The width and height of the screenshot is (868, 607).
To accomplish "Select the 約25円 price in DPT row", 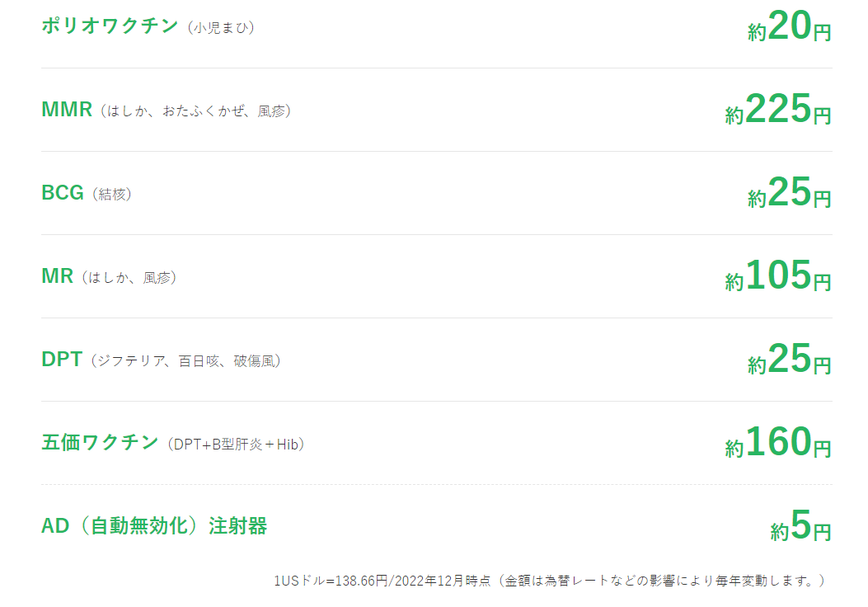I will (x=790, y=359).
